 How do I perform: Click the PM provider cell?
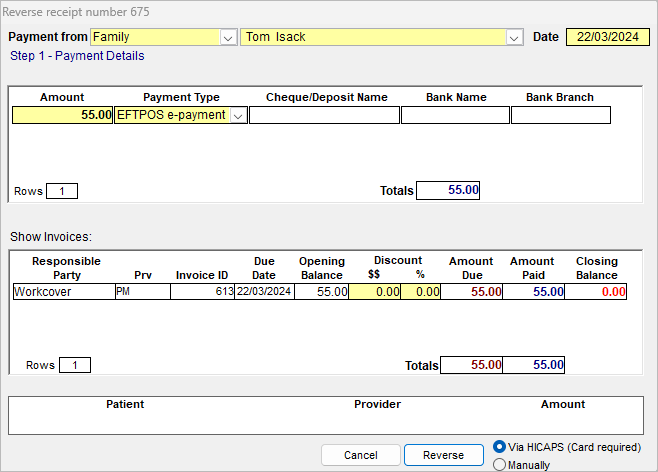[143, 292]
